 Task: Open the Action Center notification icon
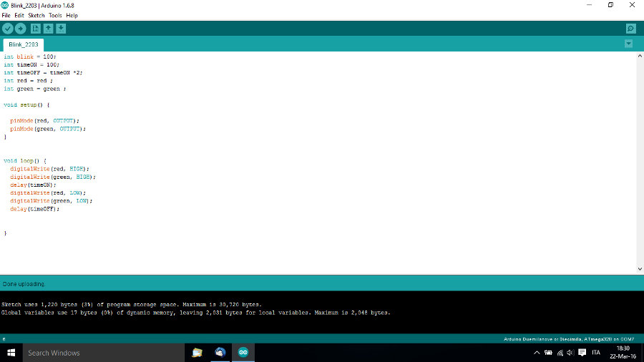coord(582,353)
